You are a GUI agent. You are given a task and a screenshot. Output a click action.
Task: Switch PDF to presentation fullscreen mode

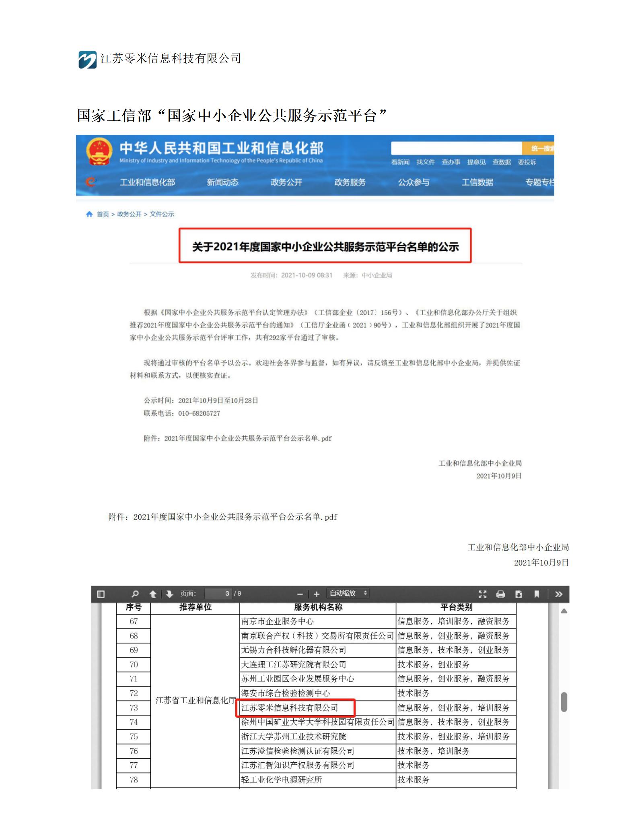click(483, 594)
